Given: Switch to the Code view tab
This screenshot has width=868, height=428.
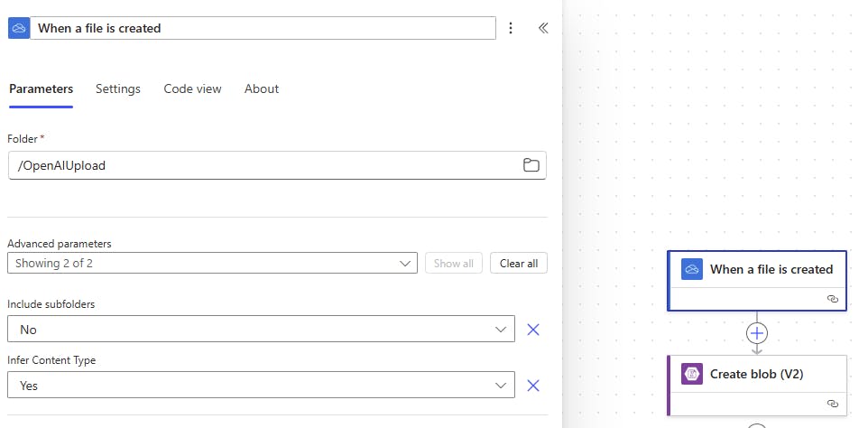Looking at the screenshot, I should tap(192, 88).
